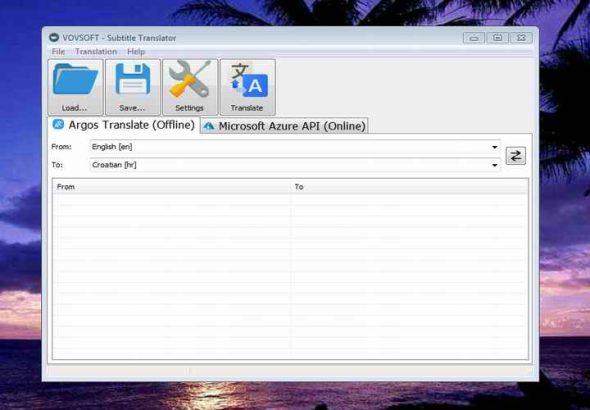Screen dimensions: 590x410
Task: Click the From column header
Action: (x=172, y=187)
